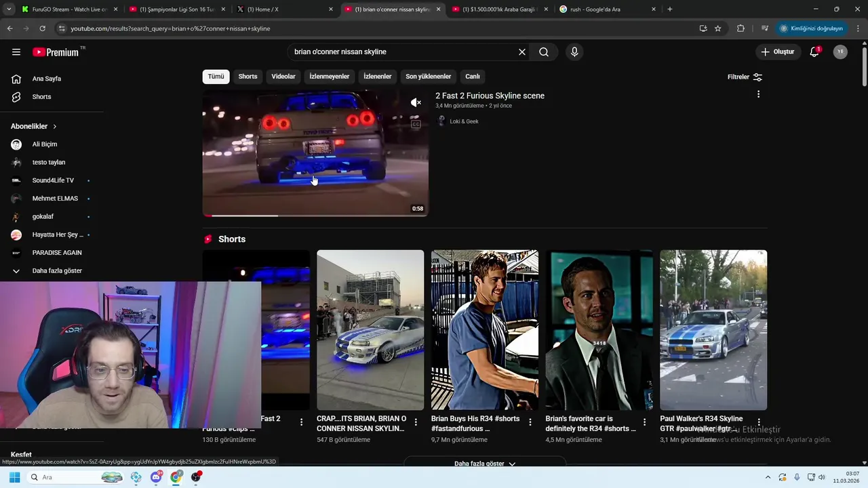This screenshot has width=868, height=488.
Task: Open the Chrome tab search dropdown arrow
Action: (x=9, y=9)
